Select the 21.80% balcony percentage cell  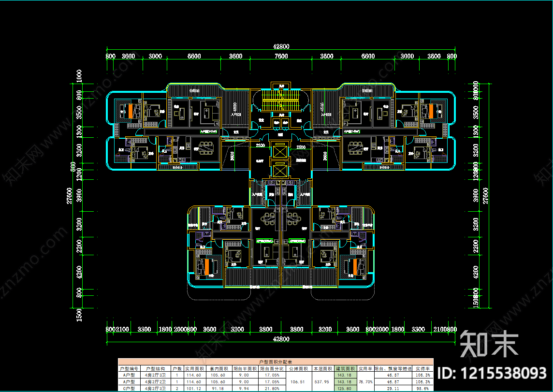coord(272,388)
